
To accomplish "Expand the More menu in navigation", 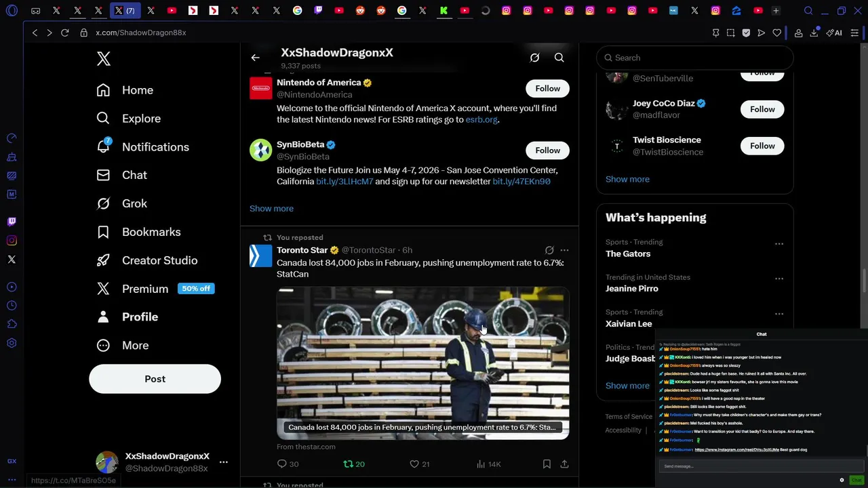I will click(x=123, y=346).
